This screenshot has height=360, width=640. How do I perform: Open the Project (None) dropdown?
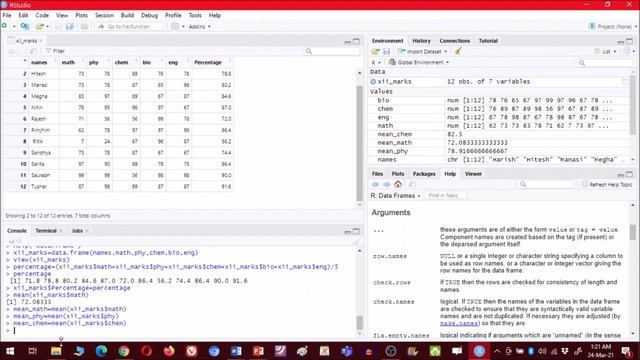(x=613, y=27)
